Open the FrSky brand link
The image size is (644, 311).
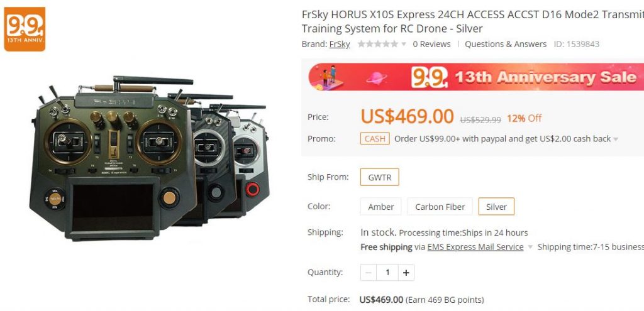(340, 44)
